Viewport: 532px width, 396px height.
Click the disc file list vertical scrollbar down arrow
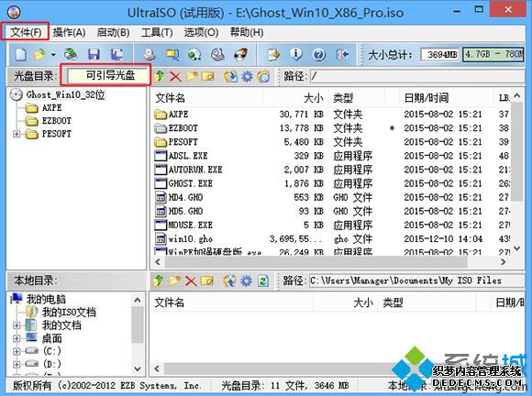click(x=516, y=248)
